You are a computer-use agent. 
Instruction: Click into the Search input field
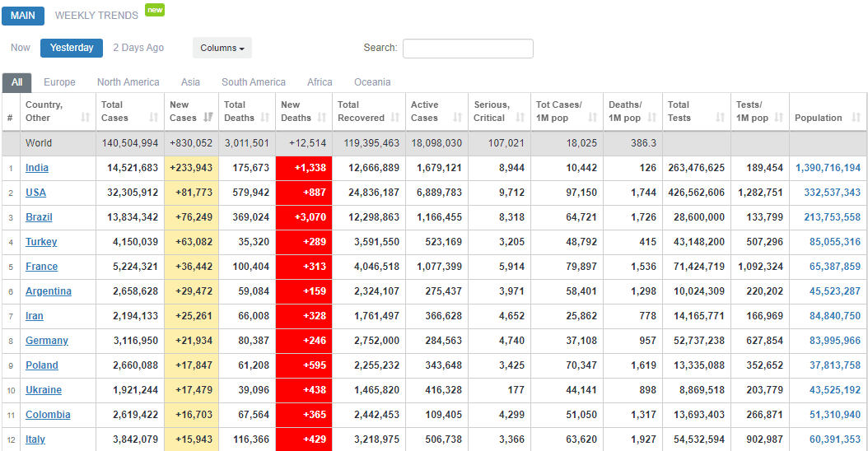468,49
